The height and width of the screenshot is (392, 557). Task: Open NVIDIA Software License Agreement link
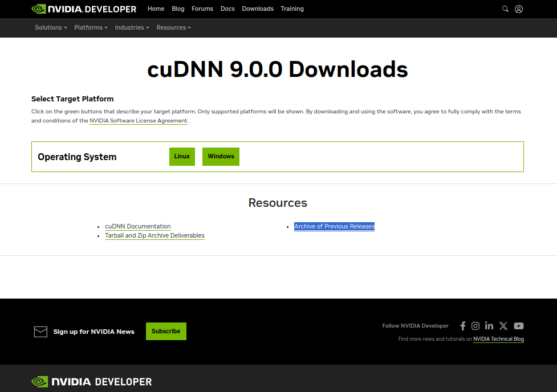click(138, 121)
